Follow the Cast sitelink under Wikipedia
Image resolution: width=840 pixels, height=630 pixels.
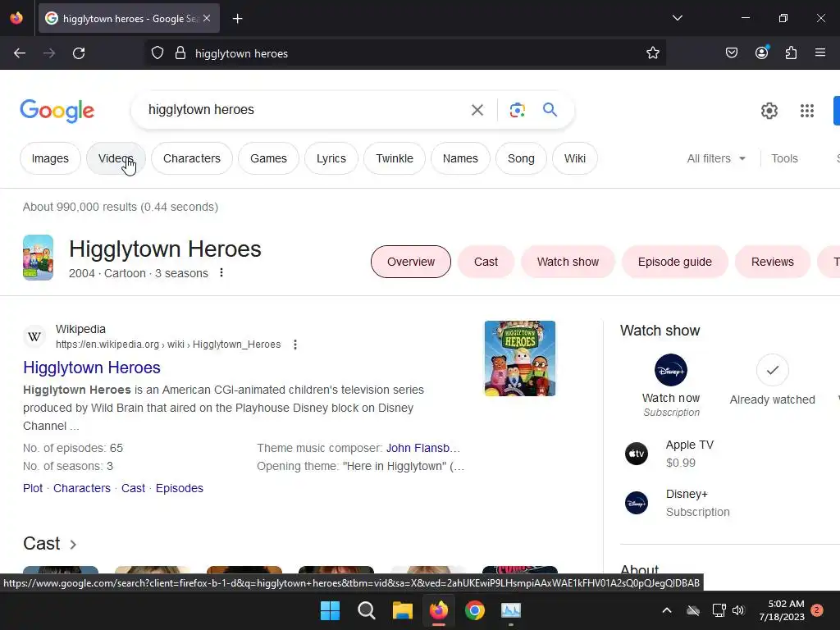133,488
